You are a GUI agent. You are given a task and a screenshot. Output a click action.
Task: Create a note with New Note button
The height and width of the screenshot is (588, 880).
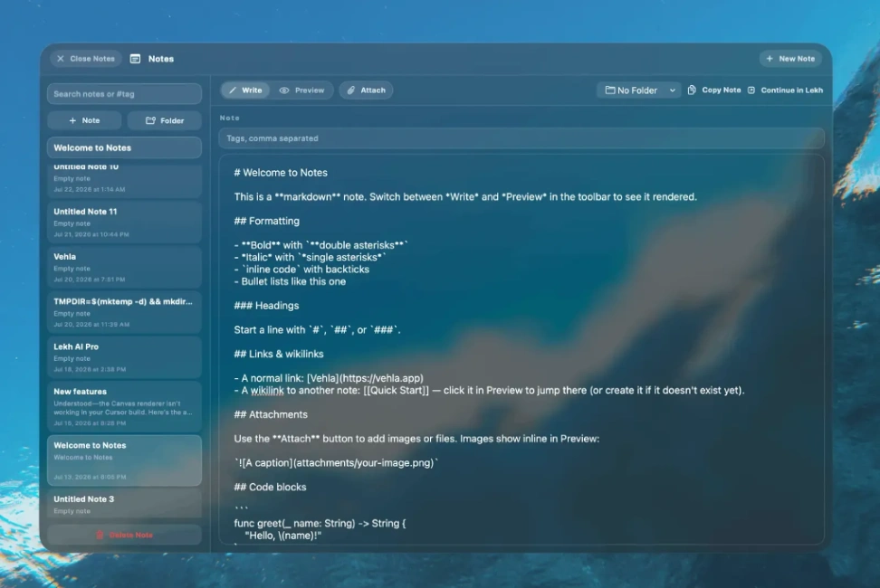pos(790,58)
